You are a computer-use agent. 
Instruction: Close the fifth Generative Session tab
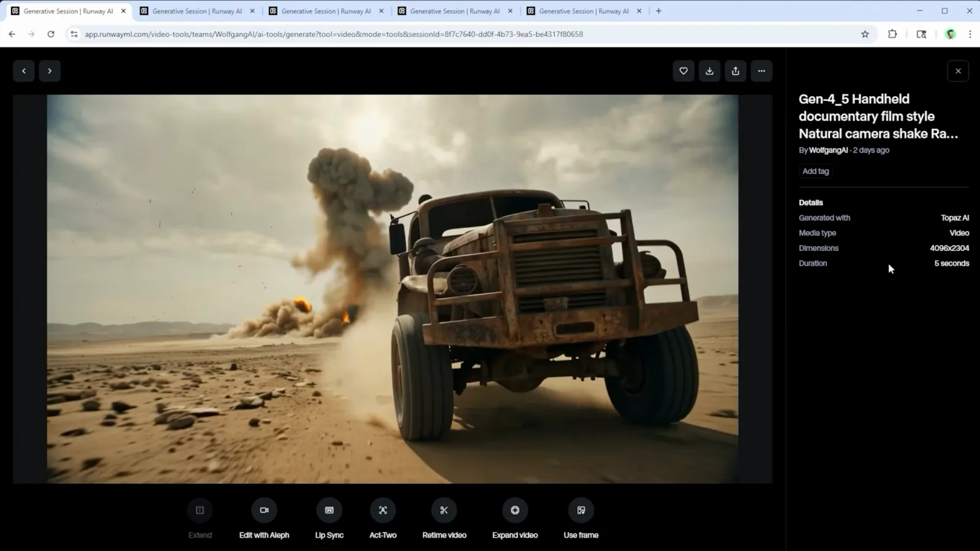pyautogui.click(x=639, y=11)
